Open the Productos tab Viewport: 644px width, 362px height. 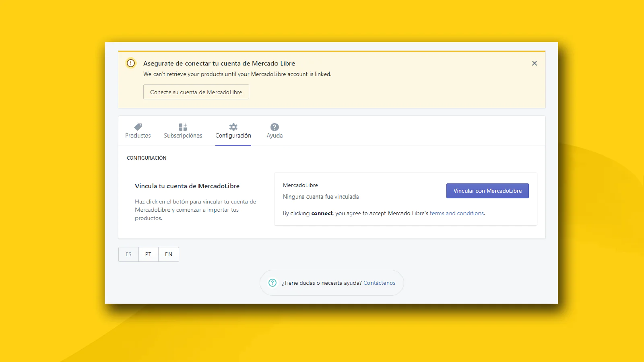coord(138,131)
